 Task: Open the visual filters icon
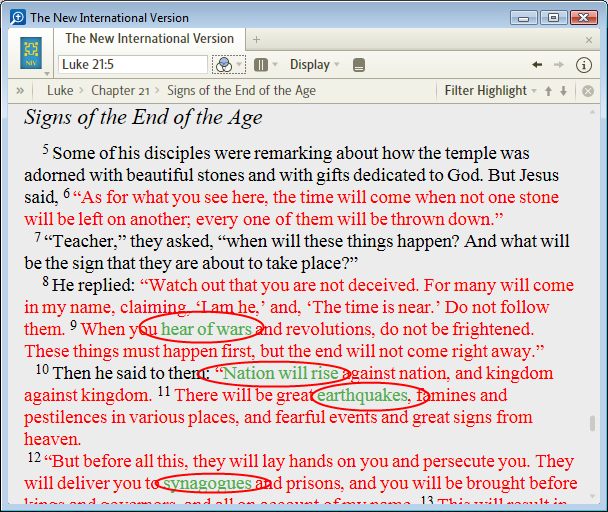tap(224, 65)
